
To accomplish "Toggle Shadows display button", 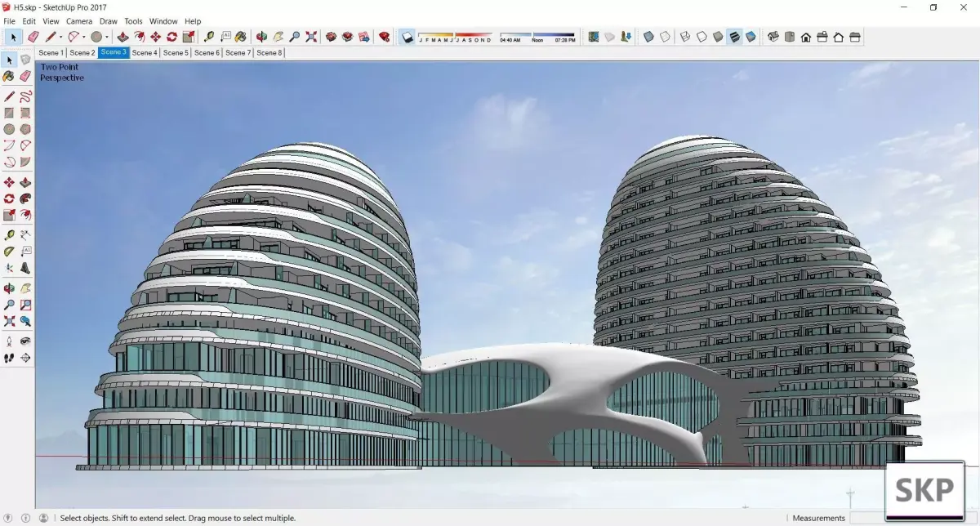I will [x=407, y=37].
